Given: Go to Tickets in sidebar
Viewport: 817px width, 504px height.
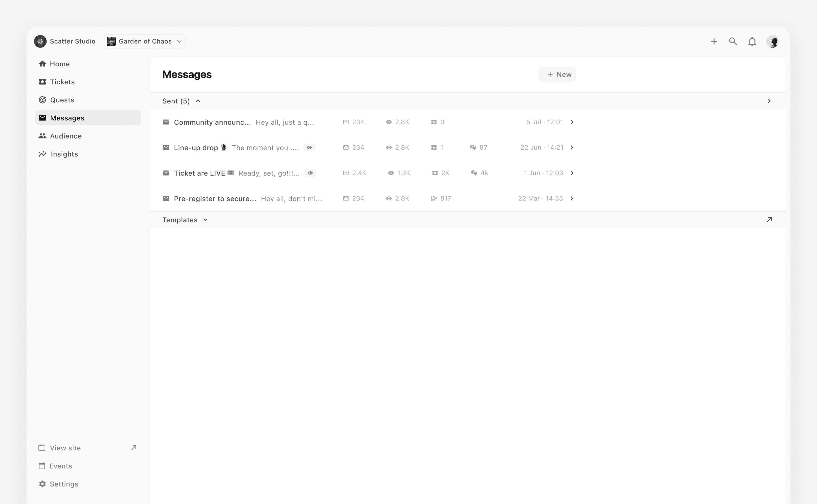Looking at the screenshot, I should tap(62, 82).
